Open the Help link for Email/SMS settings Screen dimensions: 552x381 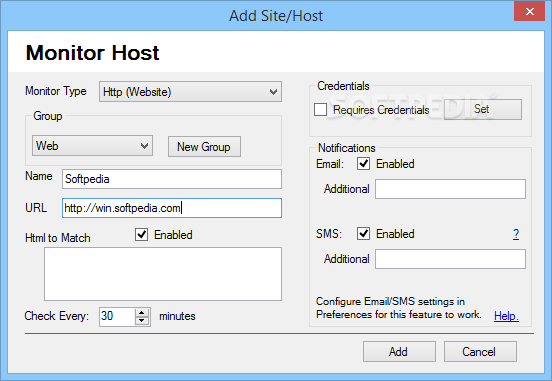[x=506, y=316]
